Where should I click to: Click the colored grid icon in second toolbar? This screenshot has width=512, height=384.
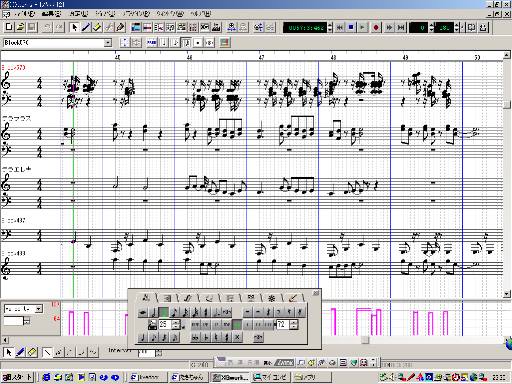point(225,43)
